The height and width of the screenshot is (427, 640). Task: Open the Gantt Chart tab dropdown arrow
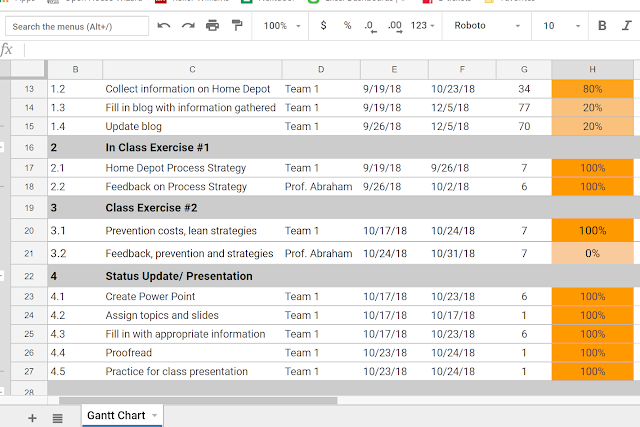(x=154, y=416)
